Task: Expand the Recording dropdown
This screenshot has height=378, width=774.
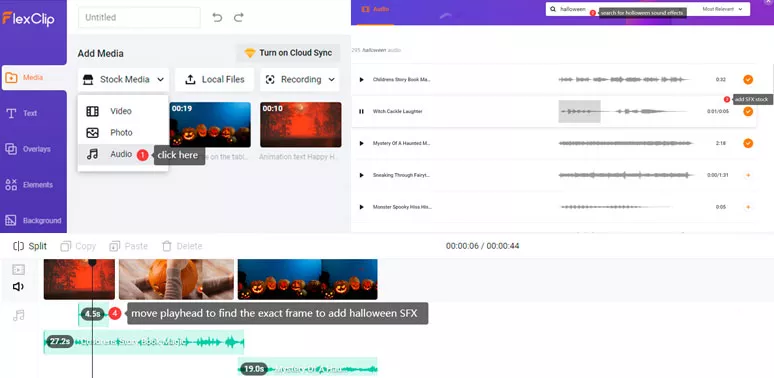Action: [x=300, y=79]
